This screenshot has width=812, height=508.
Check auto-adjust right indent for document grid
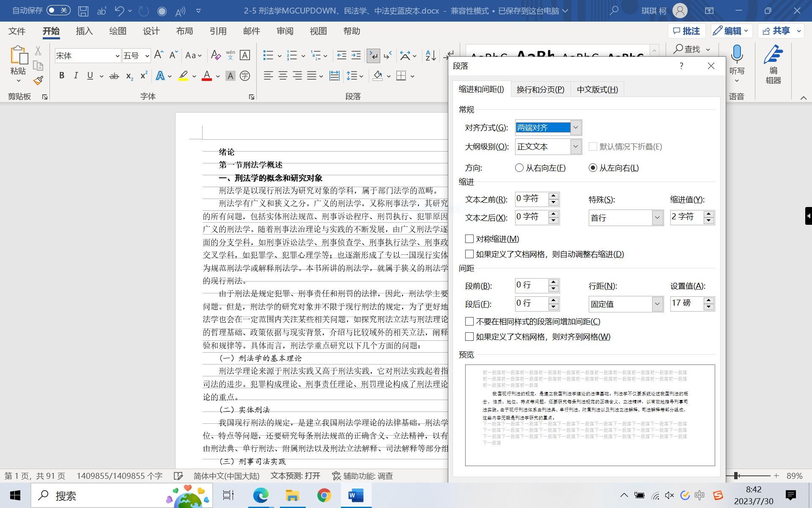[469, 254]
